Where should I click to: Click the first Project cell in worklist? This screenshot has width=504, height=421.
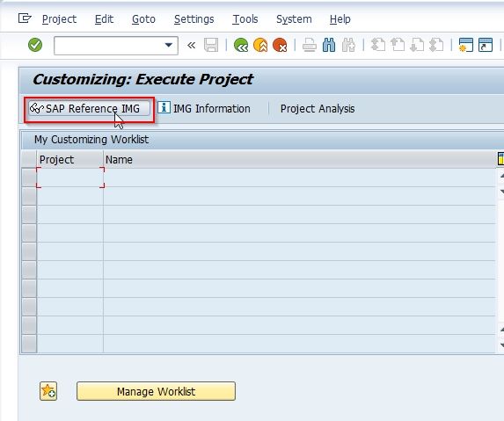70,178
